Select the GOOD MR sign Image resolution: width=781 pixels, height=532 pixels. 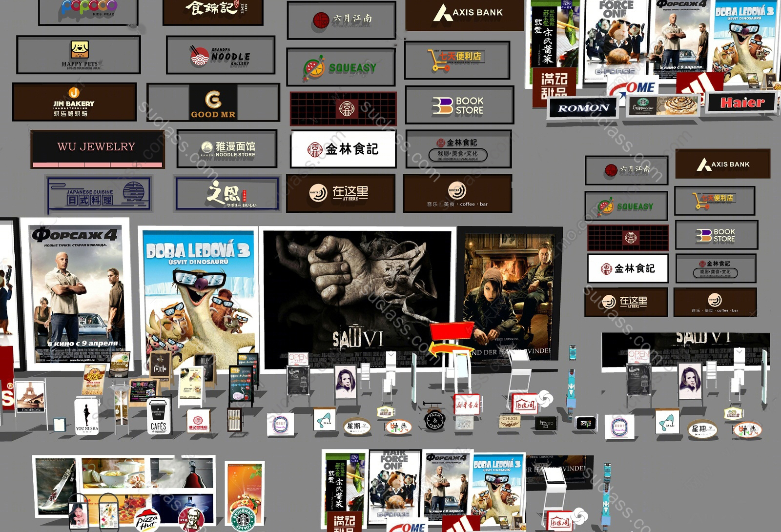[x=213, y=102]
